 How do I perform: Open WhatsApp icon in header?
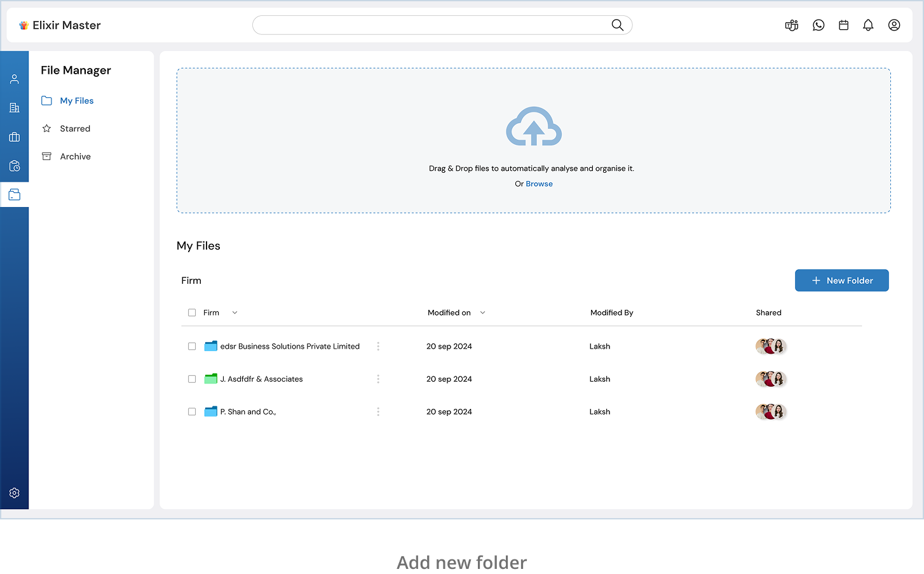(819, 25)
